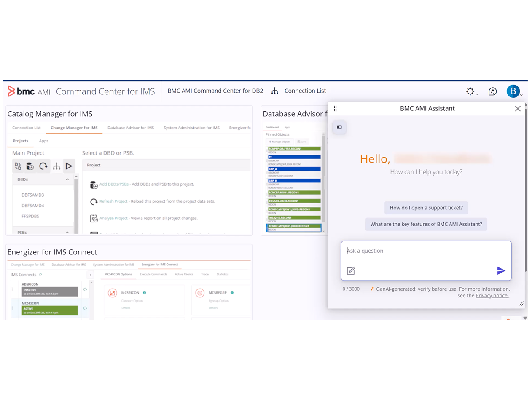The width and height of the screenshot is (532, 401).
Task: Click the hierarchy icon in Main Project toolbar
Action: click(56, 166)
